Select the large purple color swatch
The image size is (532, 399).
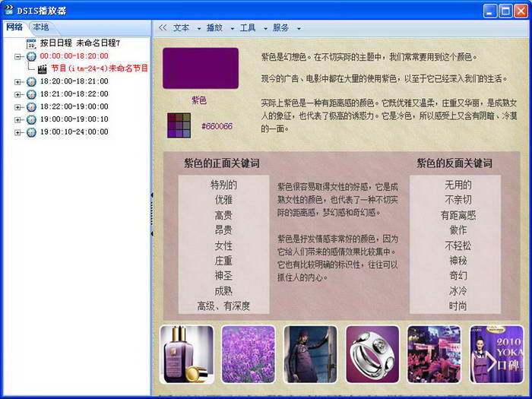(x=201, y=68)
